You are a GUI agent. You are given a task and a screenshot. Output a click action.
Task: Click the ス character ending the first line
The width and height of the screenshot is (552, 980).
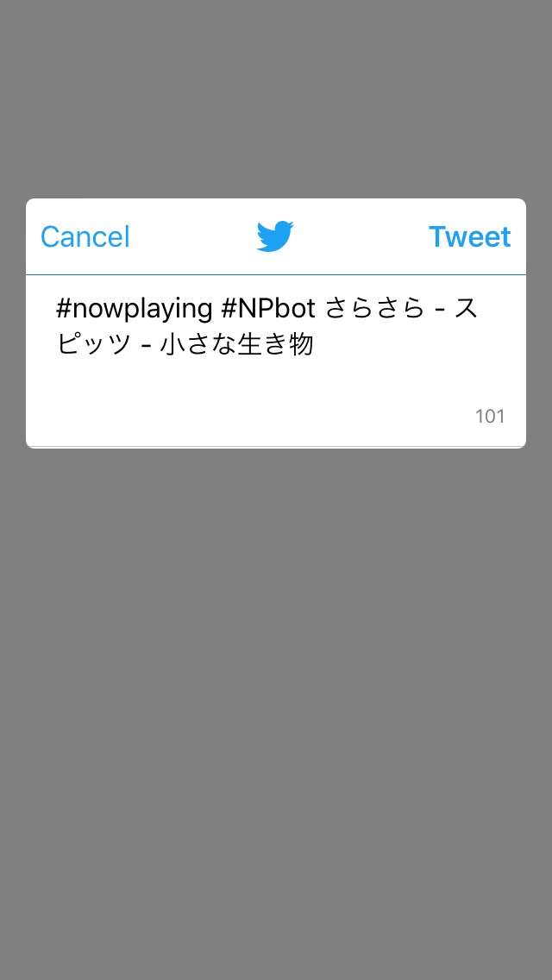[466, 309]
